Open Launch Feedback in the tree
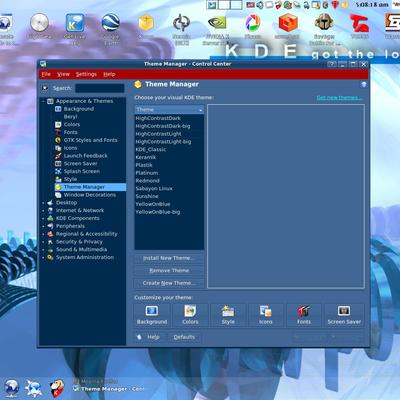This screenshot has width=400, height=400. click(82, 156)
